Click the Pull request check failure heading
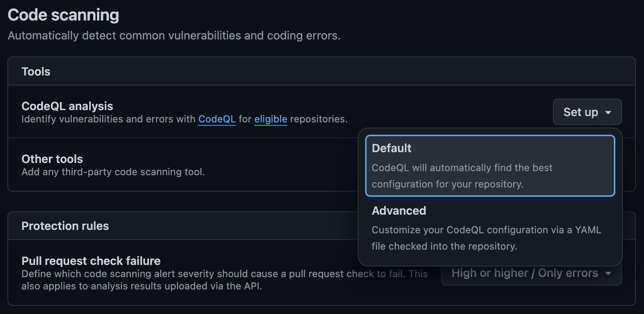The width and height of the screenshot is (644, 314). [x=91, y=260]
